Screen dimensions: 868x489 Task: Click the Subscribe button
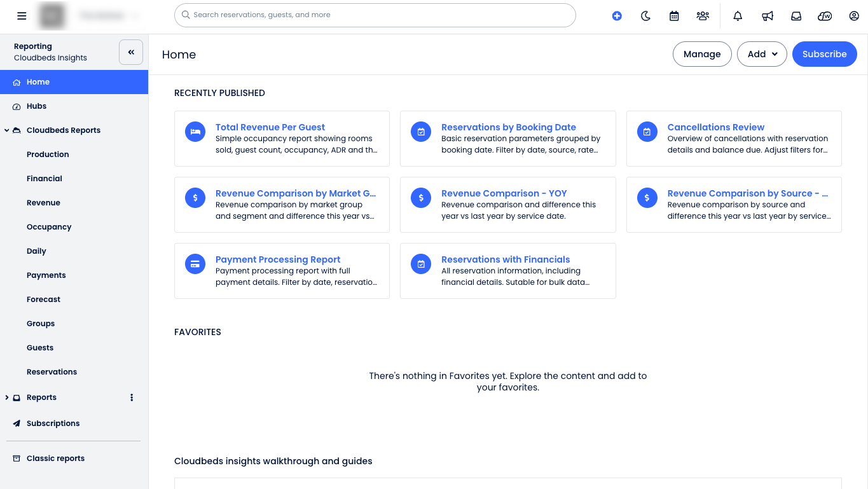[x=824, y=54]
